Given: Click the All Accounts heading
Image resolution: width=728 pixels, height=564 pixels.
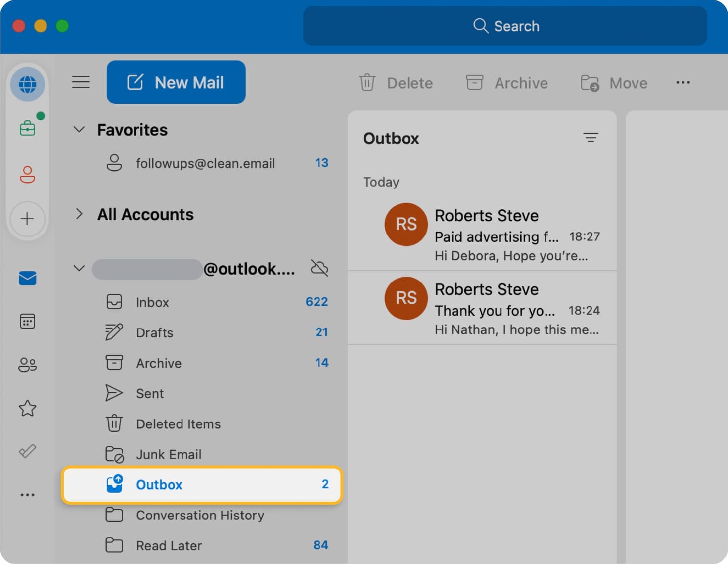Looking at the screenshot, I should (x=145, y=214).
